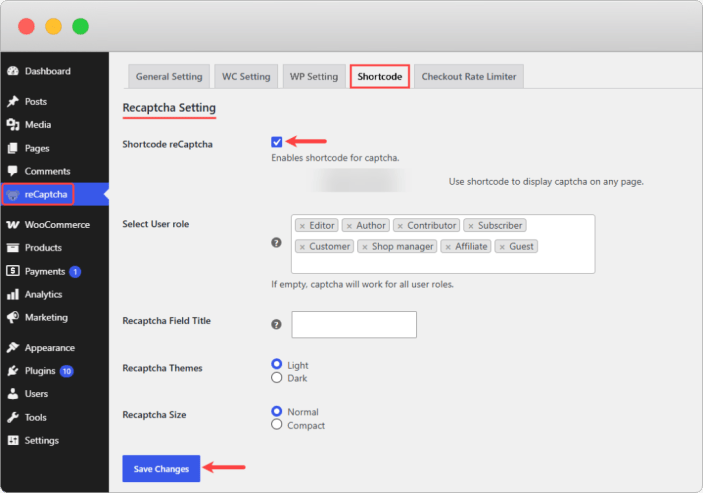This screenshot has height=493, width=703.
Task: Remove the Shop manager role tag
Action: click(365, 247)
